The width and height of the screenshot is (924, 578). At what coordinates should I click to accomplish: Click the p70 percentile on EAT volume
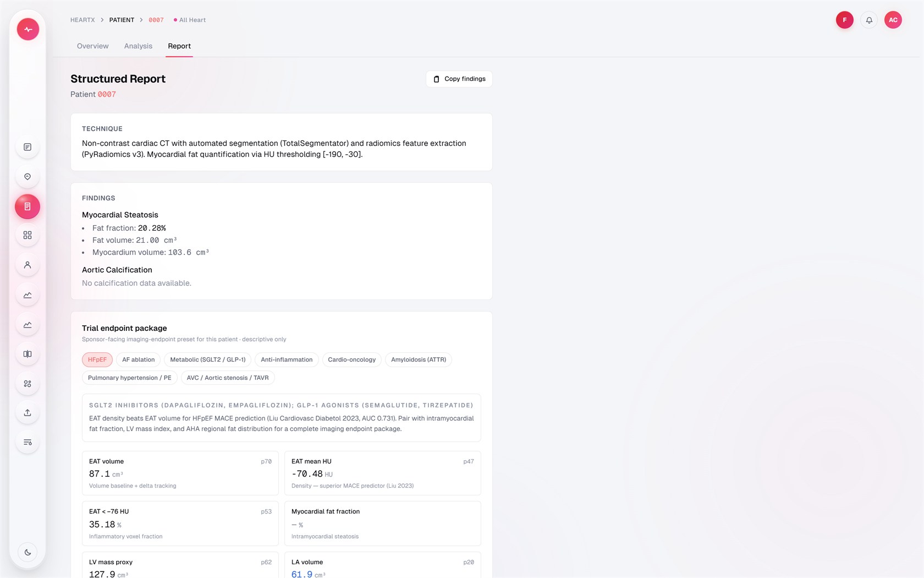click(x=266, y=461)
